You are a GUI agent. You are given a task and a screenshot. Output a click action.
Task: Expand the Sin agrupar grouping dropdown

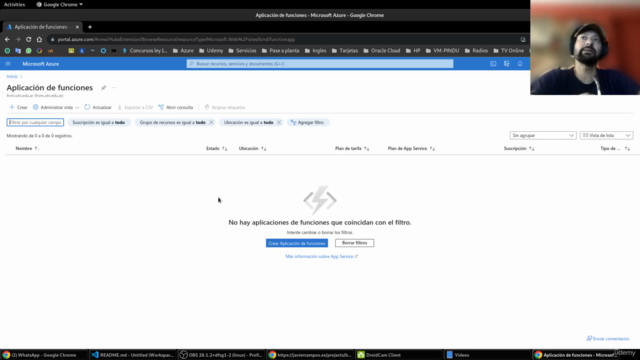543,136
